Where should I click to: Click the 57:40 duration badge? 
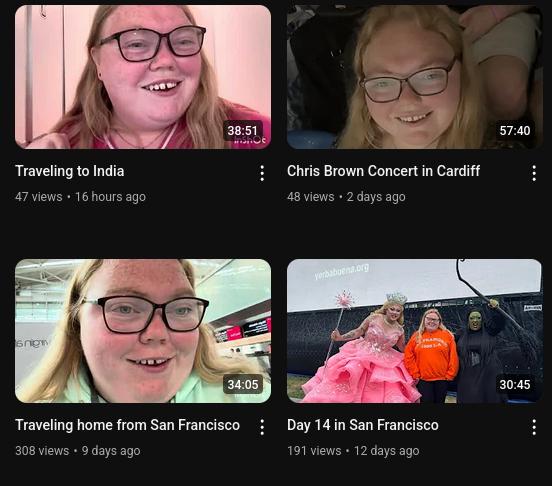pyautogui.click(x=515, y=131)
